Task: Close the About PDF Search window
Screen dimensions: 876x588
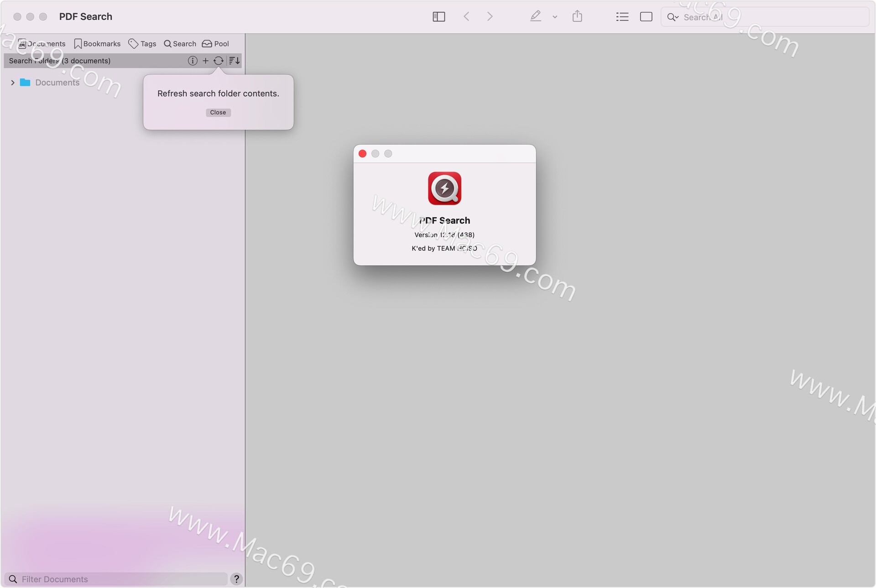Action: click(x=363, y=154)
